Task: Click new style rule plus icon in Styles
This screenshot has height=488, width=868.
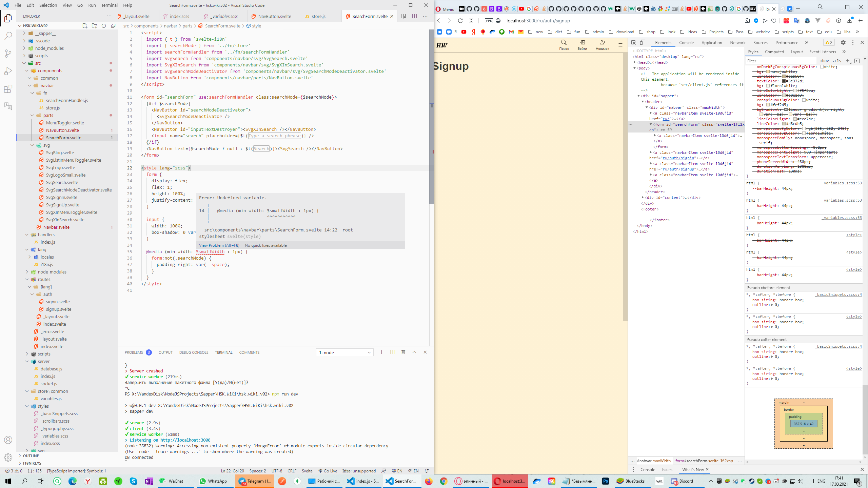Action: 848,61
